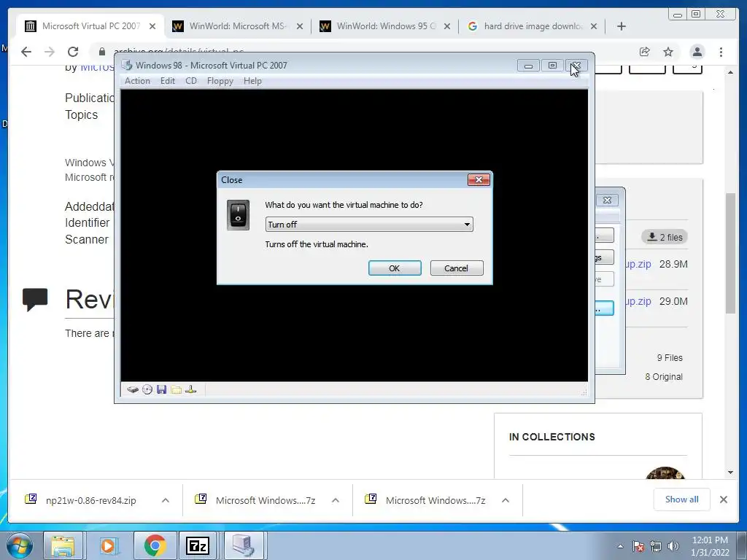Open the last Microsoft Windows 7z download

[436, 500]
